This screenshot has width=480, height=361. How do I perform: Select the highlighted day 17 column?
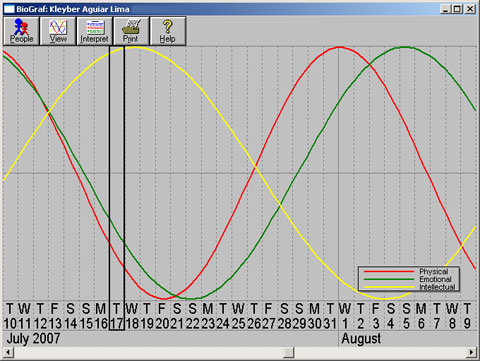click(x=117, y=188)
